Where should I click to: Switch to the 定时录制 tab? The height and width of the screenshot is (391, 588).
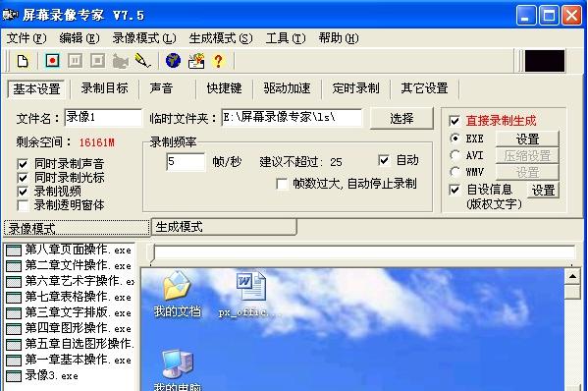tap(355, 88)
